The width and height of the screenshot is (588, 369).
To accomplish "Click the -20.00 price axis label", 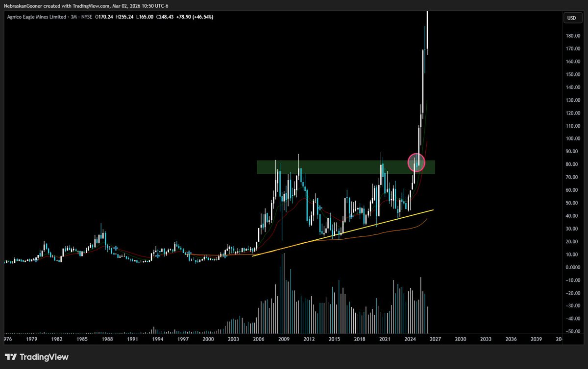I will click(572, 293).
